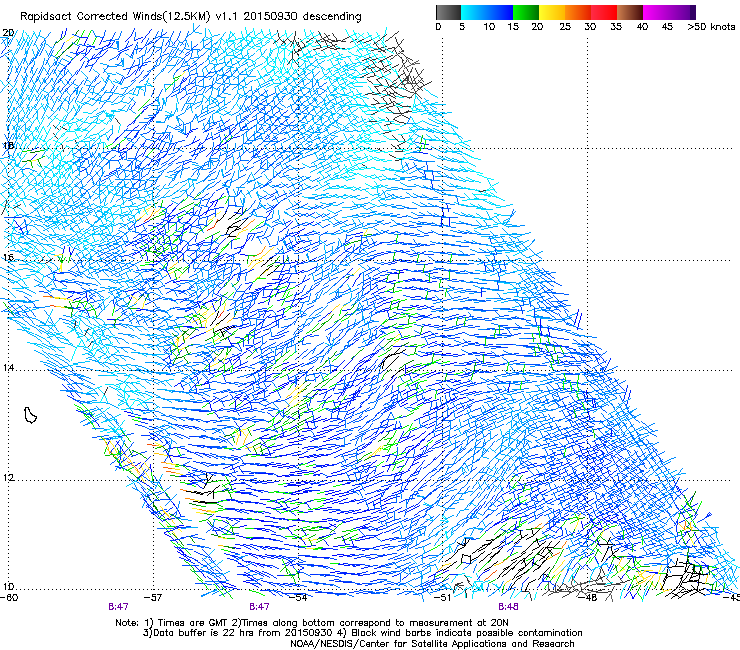Select the magenta 40-45 knots legend segment
740x650 pixels.
[x=656, y=12]
